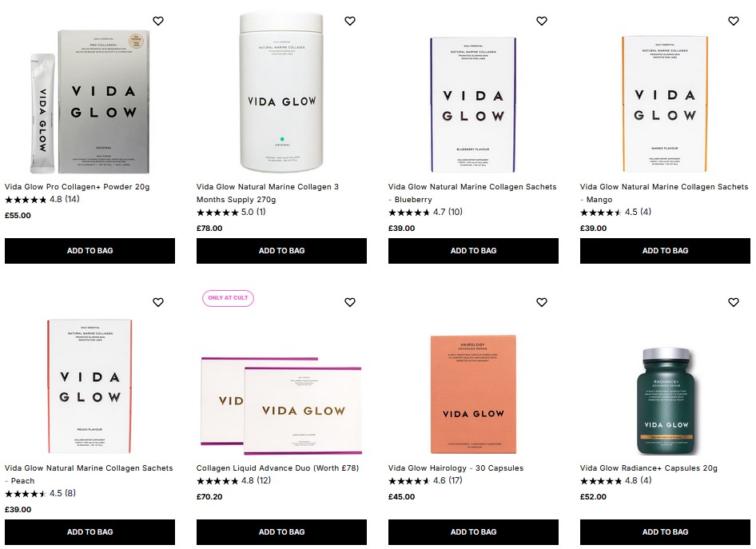Add Vida Glow Hairology to bag
Viewport: 756px width, 549px height.
point(473,531)
